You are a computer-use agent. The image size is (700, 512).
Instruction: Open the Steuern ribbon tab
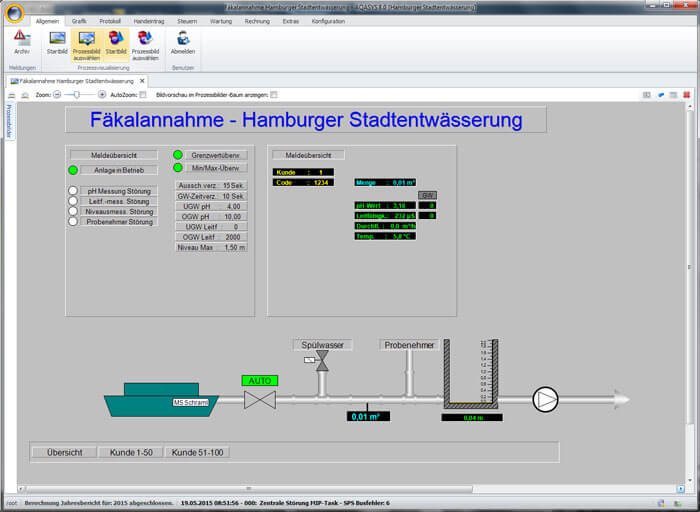[x=187, y=21]
